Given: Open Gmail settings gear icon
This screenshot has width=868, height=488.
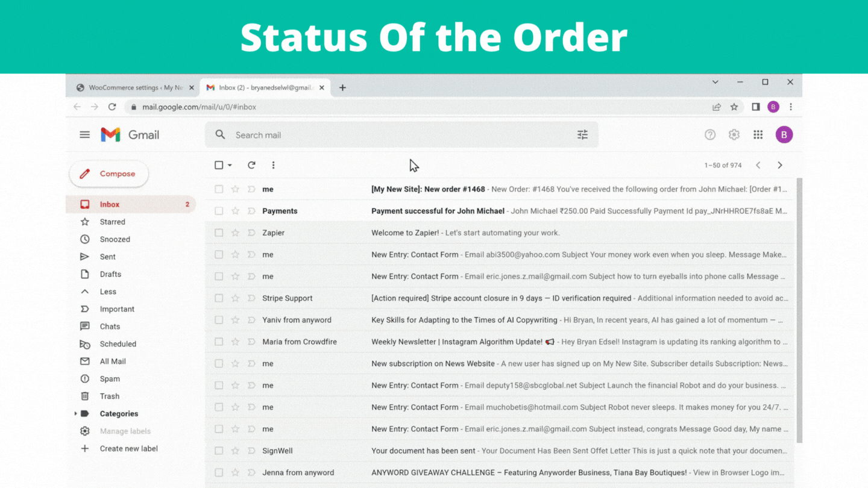Looking at the screenshot, I should (x=734, y=135).
